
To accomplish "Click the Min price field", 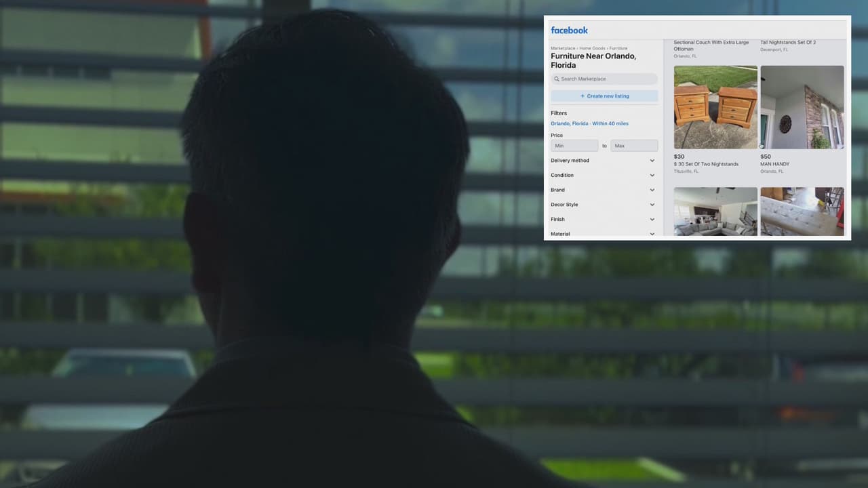I will coord(574,146).
